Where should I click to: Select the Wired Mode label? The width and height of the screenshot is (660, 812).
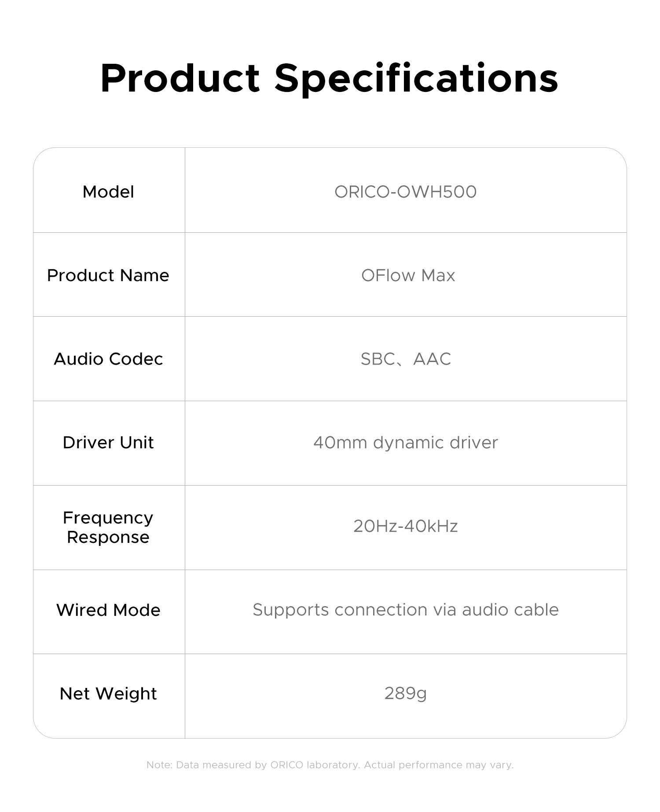pyautogui.click(x=108, y=610)
